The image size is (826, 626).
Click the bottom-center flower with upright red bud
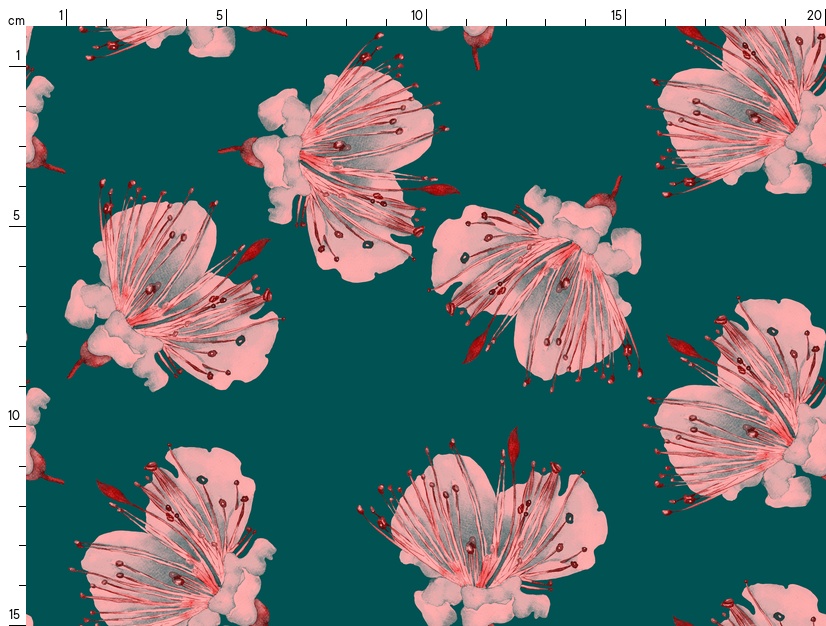point(490,530)
